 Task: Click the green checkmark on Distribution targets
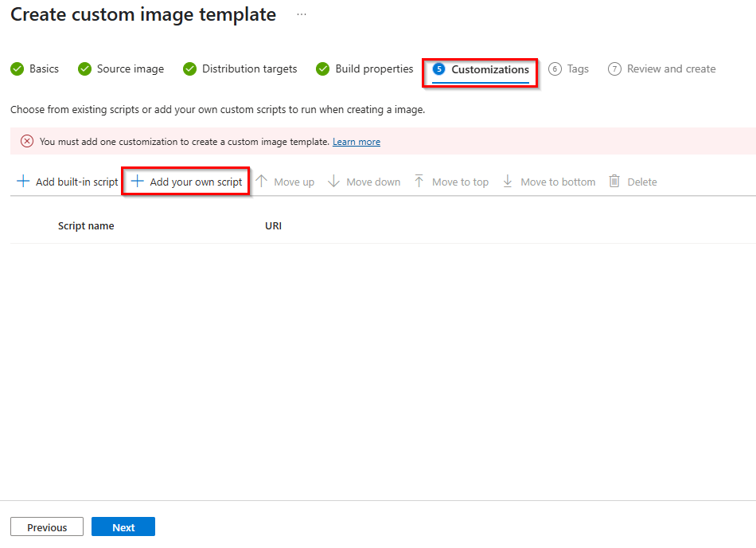pos(189,69)
